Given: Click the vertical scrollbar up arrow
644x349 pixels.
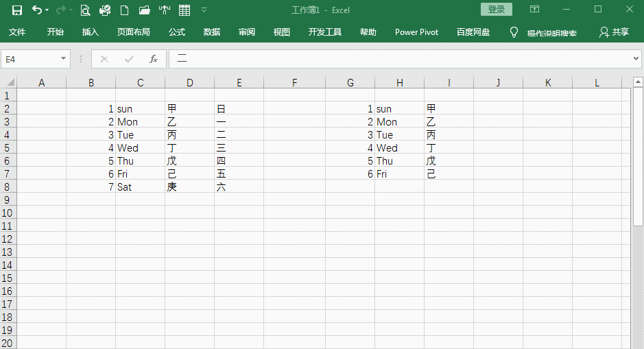Looking at the screenshot, I should tap(638, 82).
